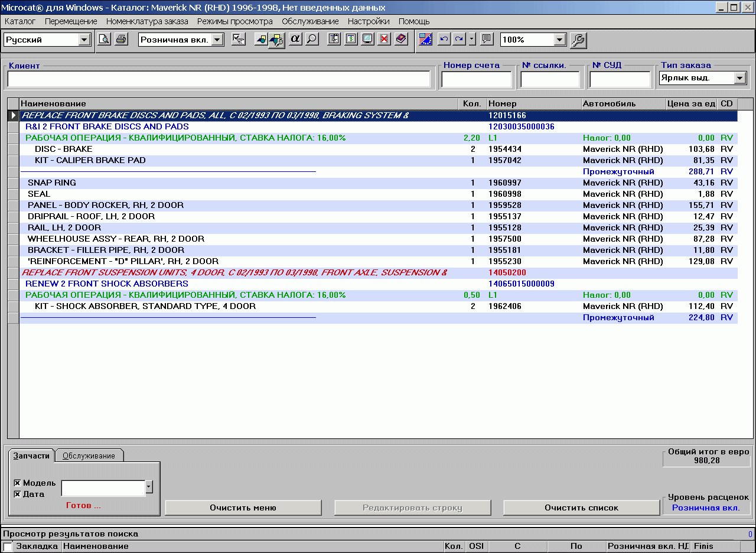The width and height of the screenshot is (756, 553).
Task: Select WHEELHOUSE ASSY - REAR, RH row
Action: pos(379,239)
